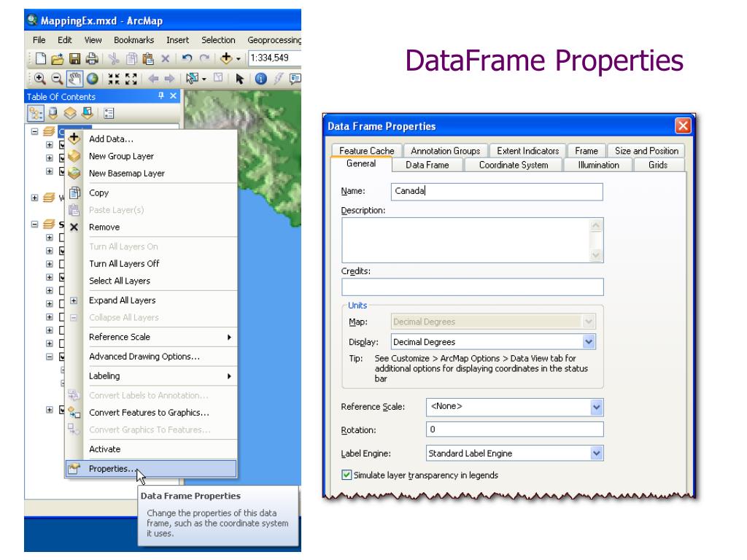Select the Zoom Out tool
Viewport: 747px width, 560px height.
coord(57,79)
